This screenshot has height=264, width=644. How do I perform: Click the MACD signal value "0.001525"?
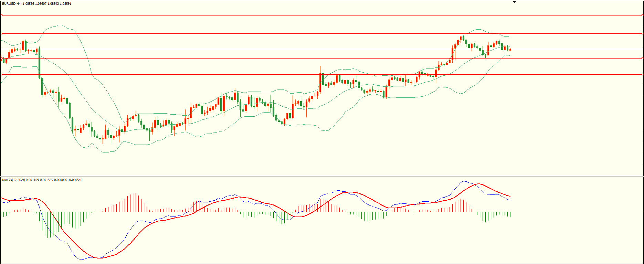pyautogui.click(x=47, y=180)
